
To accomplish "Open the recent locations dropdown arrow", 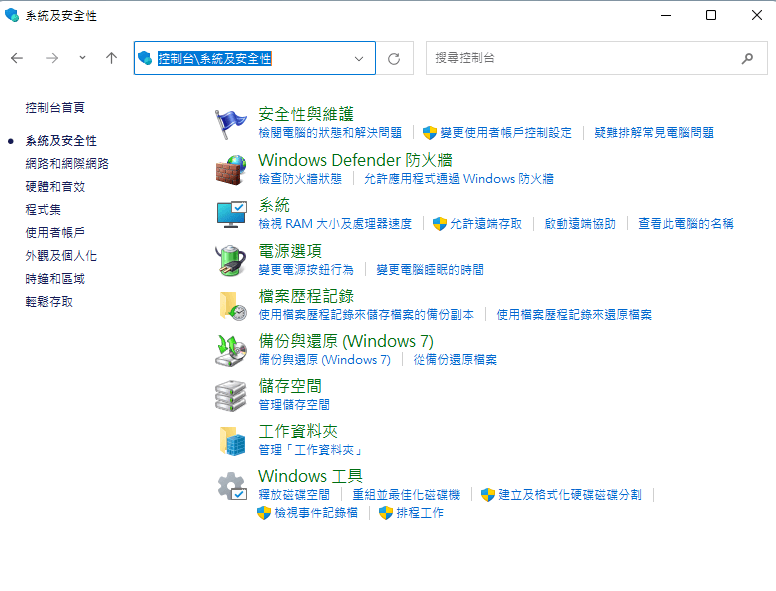I will point(82,58).
